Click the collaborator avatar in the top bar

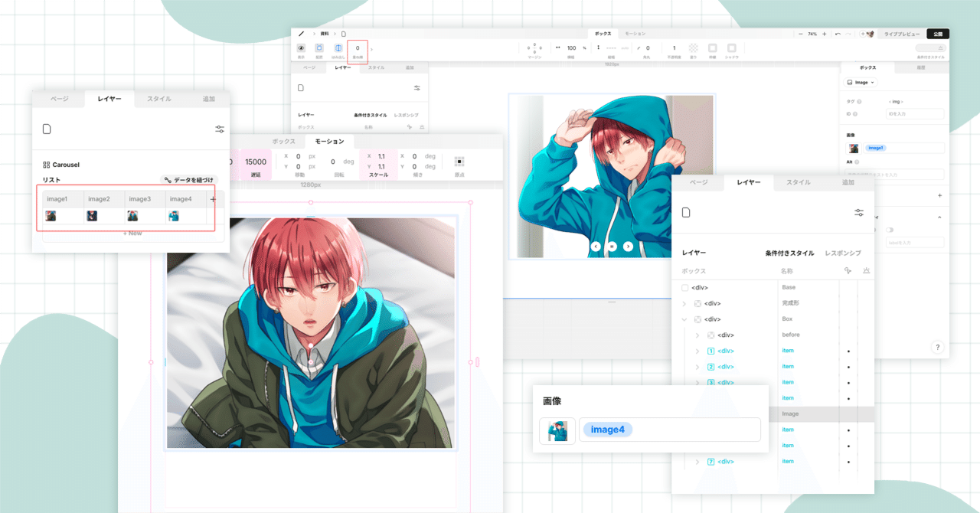[x=871, y=34]
